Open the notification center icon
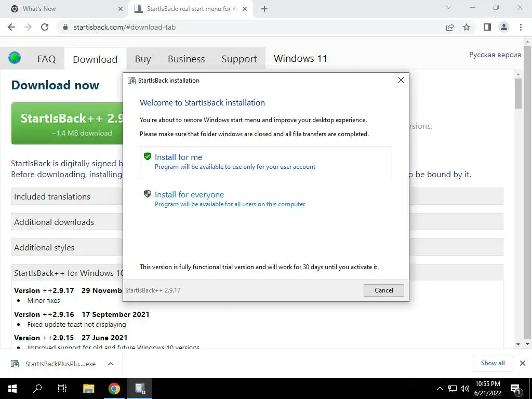532x399 pixels. (x=515, y=389)
